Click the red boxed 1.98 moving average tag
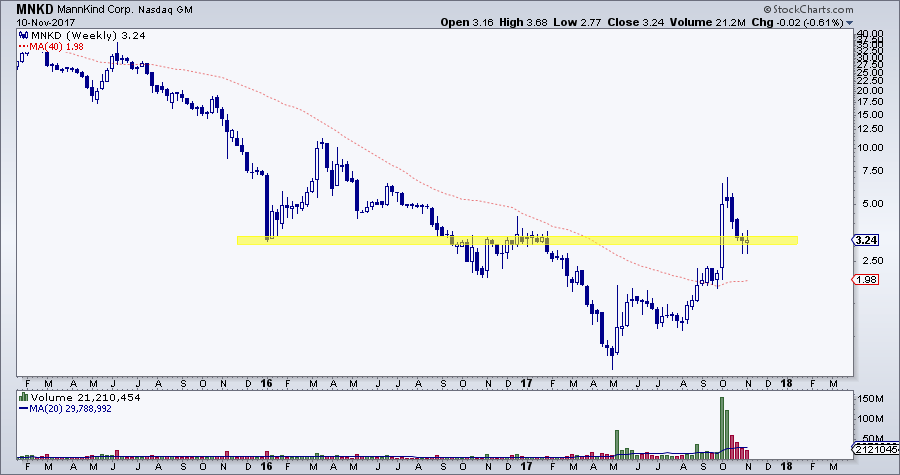The width and height of the screenshot is (900, 475). point(866,279)
